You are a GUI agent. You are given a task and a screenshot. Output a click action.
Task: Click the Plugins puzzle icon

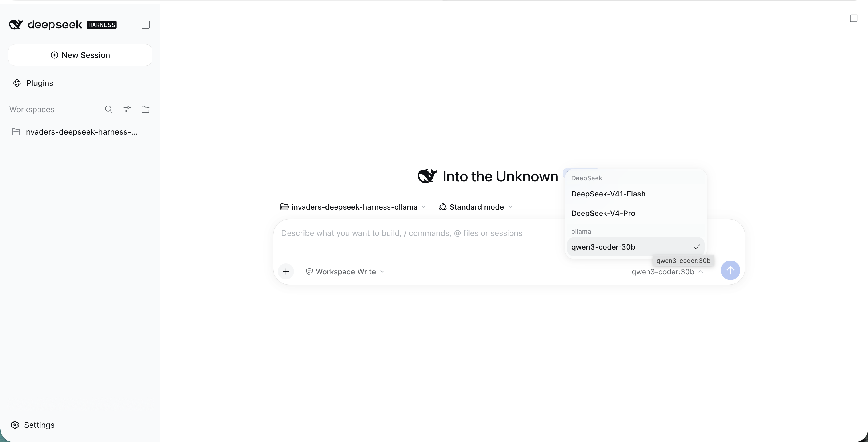pos(17,83)
